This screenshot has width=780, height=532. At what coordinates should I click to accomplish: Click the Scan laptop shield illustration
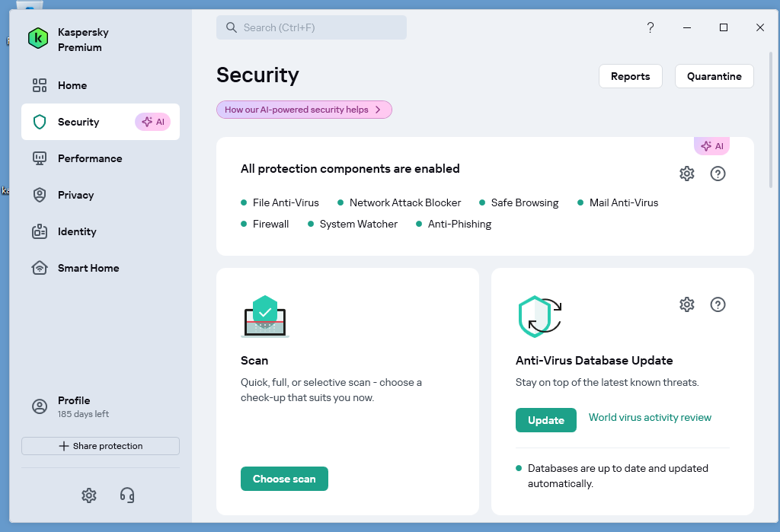264,316
